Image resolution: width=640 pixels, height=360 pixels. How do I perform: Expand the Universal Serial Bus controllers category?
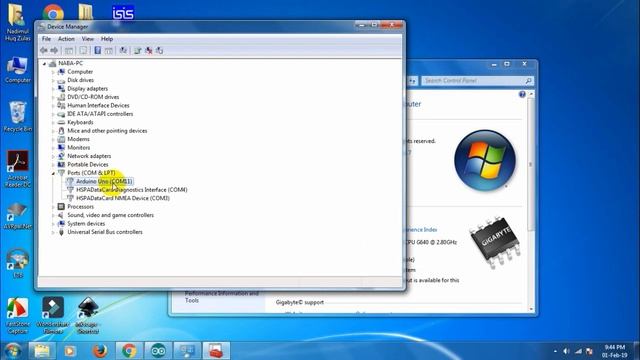[53, 232]
